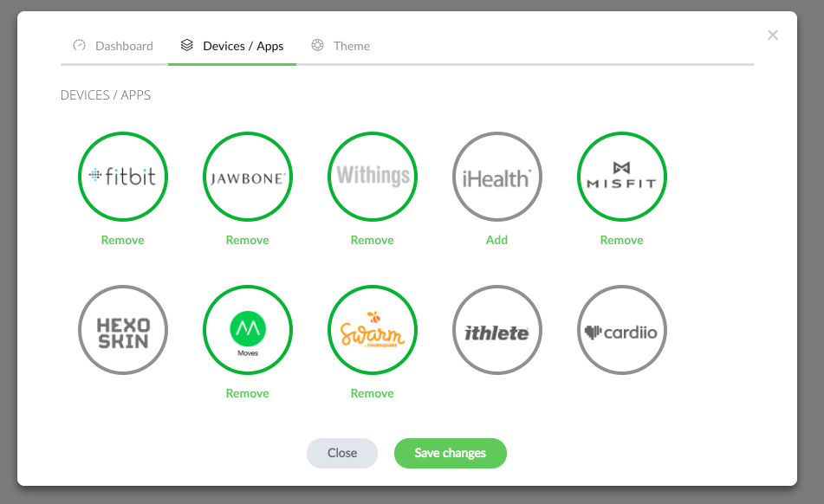The image size is (824, 504).
Task: Click the iHealth device circle
Action: coord(497,177)
